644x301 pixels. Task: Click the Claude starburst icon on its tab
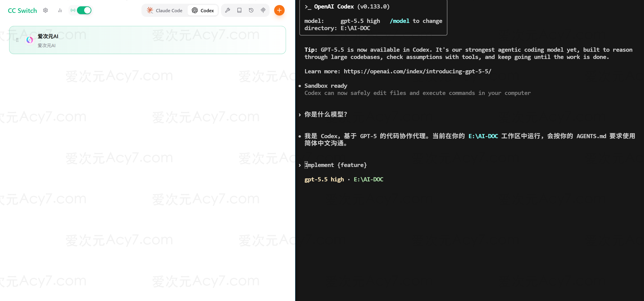[150, 10]
